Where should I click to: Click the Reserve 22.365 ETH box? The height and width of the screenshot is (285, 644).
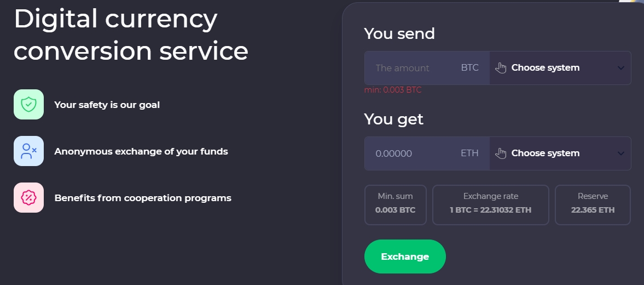tap(593, 204)
